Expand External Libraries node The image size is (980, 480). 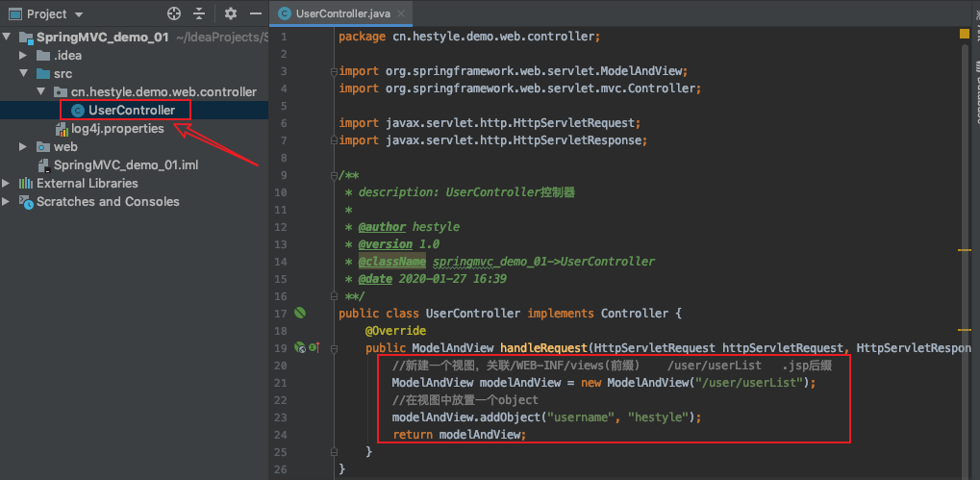point(6,183)
